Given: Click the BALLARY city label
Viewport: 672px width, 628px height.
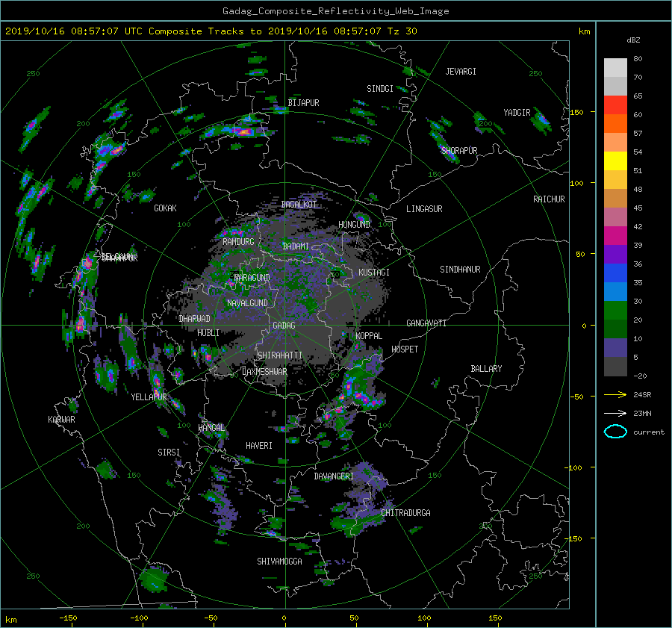Looking at the screenshot, I should tap(486, 369).
